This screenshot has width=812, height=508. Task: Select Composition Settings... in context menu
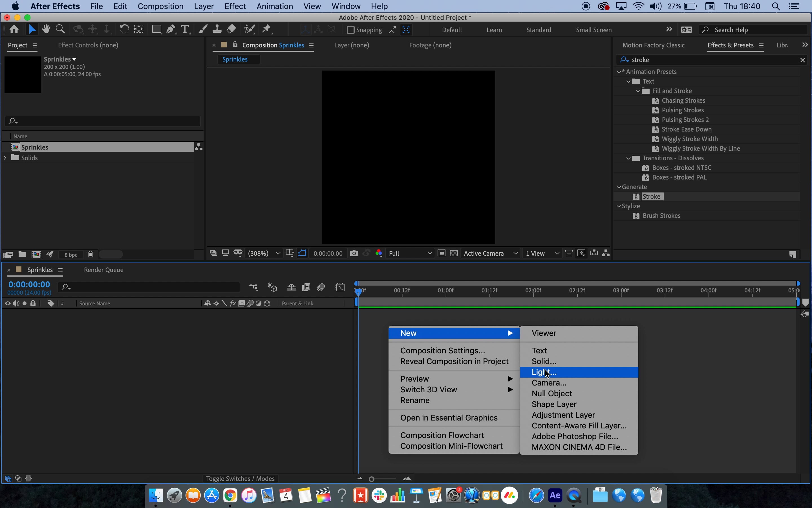[x=454, y=351]
